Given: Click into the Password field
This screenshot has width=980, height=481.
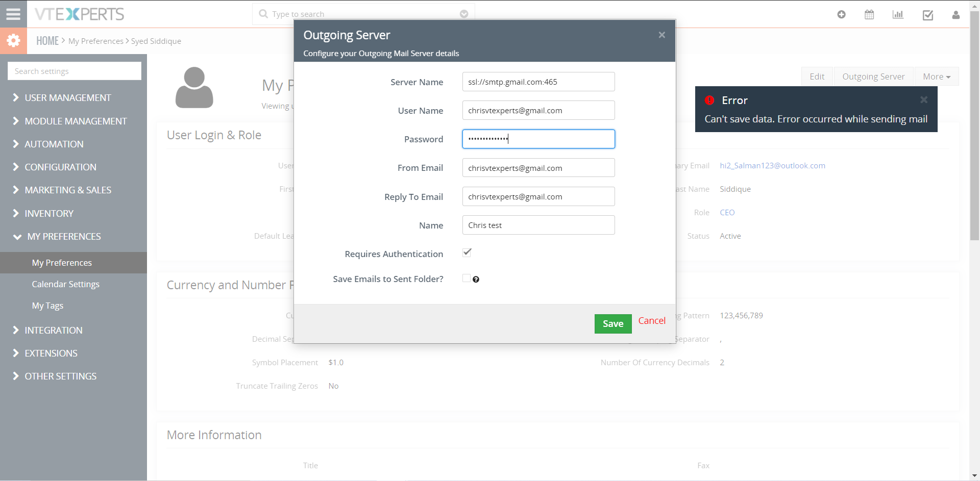Looking at the screenshot, I should [x=538, y=139].
